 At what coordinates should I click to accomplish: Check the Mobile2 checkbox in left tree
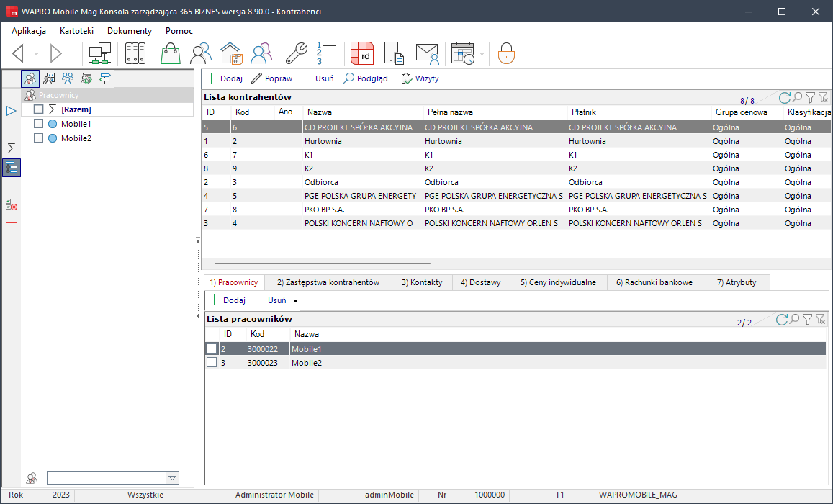pyautogui.click(x=38, y=138)
